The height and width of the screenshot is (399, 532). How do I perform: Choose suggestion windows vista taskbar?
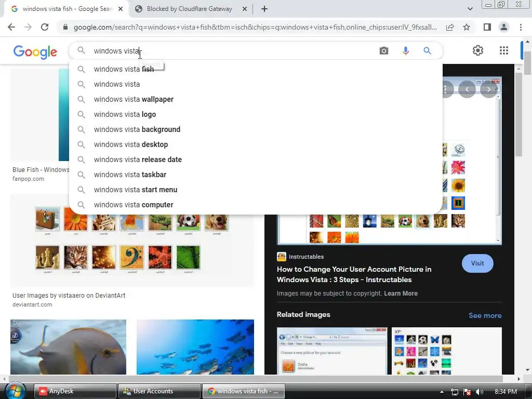(x=256, y=175)
